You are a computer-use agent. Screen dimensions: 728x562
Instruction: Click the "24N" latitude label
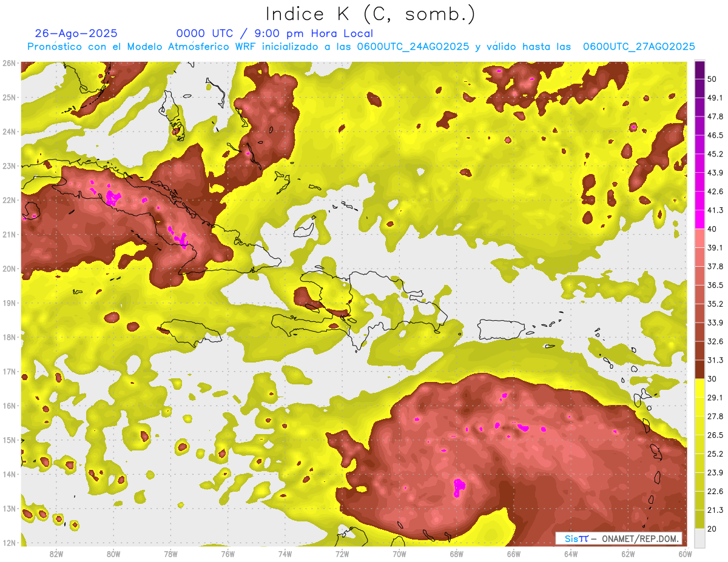9,132
